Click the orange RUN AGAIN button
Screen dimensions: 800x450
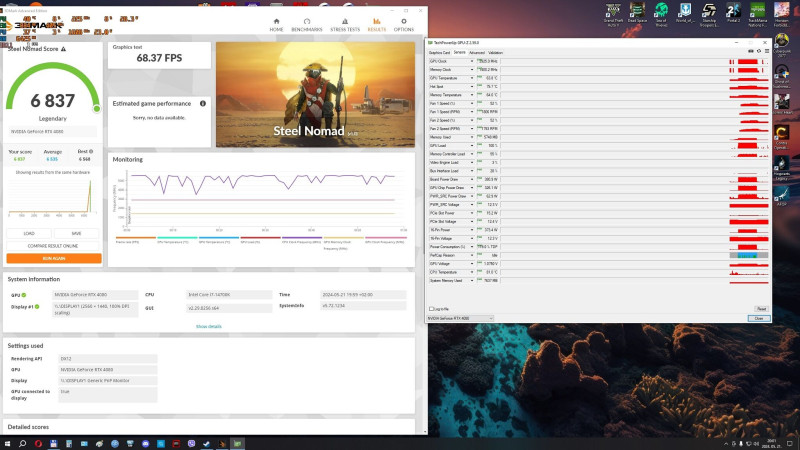(54, 258)
